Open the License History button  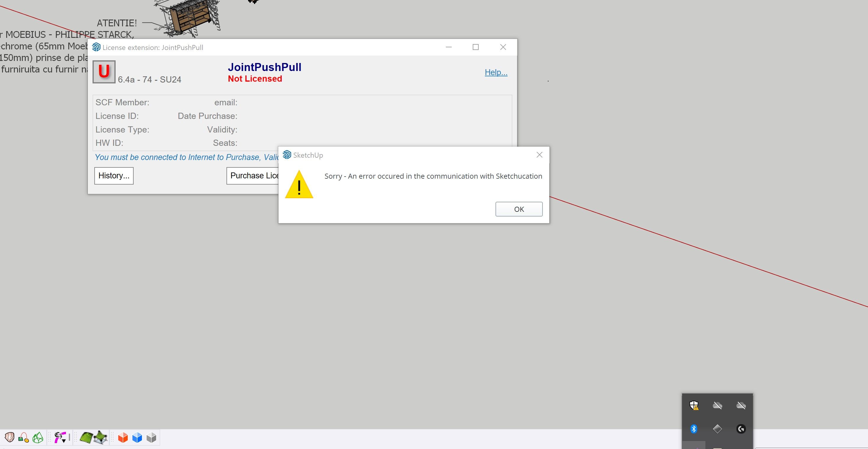(x=114, y=176)
